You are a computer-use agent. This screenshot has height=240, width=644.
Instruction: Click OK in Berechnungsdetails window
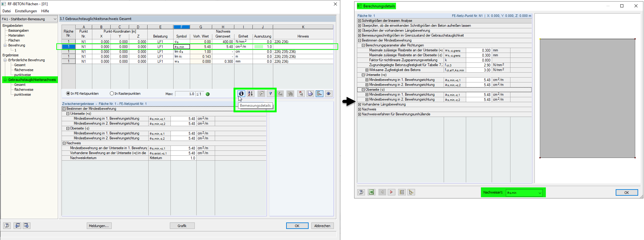(627, 193)
